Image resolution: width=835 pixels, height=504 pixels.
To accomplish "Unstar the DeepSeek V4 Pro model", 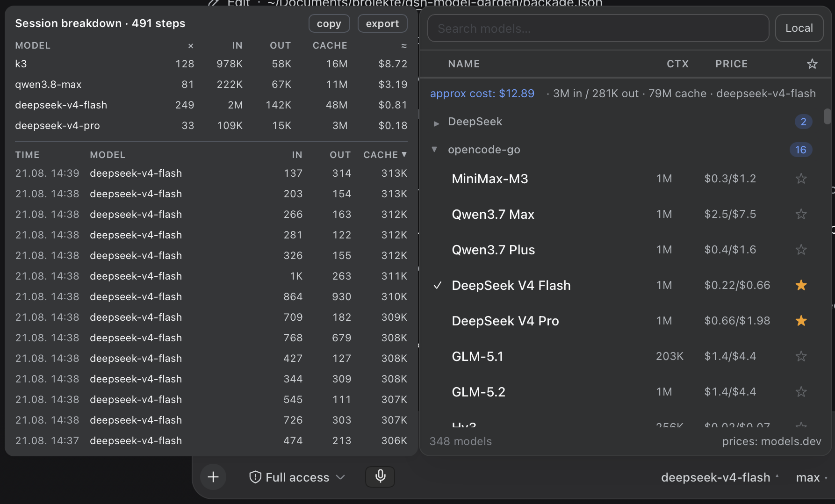I will click(801, 321).
